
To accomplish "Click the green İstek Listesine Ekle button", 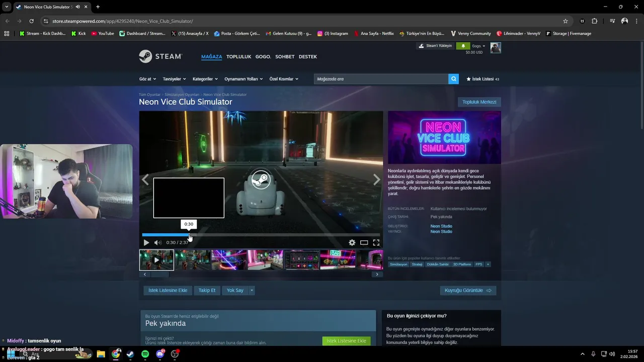I will [x=346, y=341].
